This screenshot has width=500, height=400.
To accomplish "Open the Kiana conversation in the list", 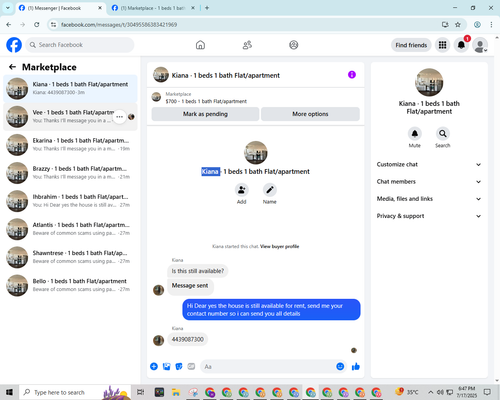I will 70,89.
